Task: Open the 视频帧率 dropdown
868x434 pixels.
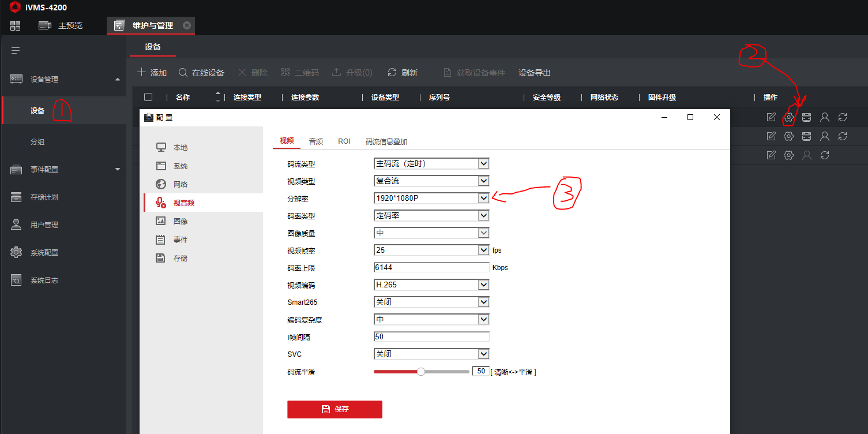Action: pos(431,250)
